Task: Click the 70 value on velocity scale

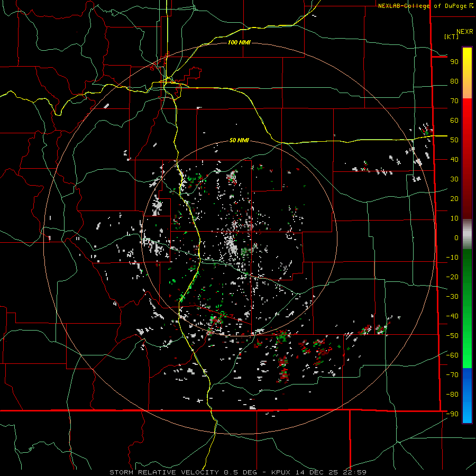Action: pyautogui.click(x=454, y=101)
